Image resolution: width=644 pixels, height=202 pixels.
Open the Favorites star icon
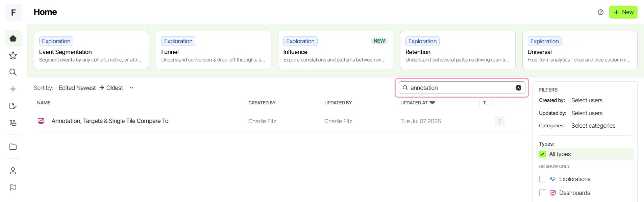pos(13,55)
